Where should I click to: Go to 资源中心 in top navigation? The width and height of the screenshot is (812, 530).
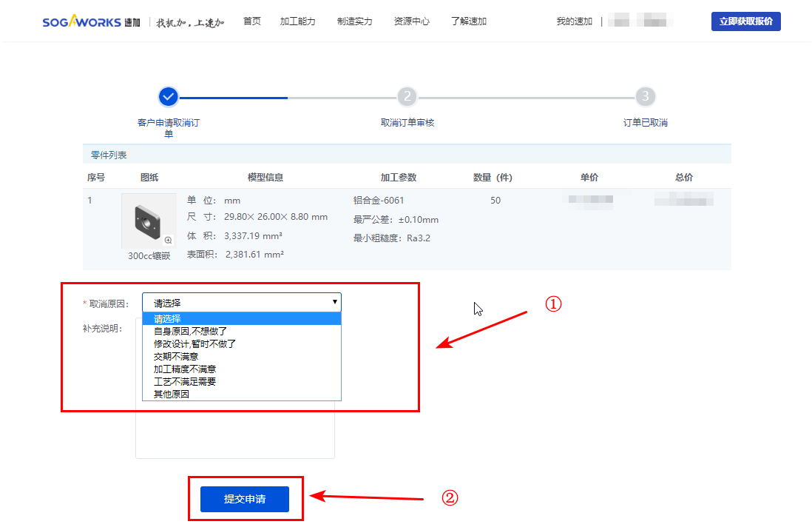(x=411, y=21)
